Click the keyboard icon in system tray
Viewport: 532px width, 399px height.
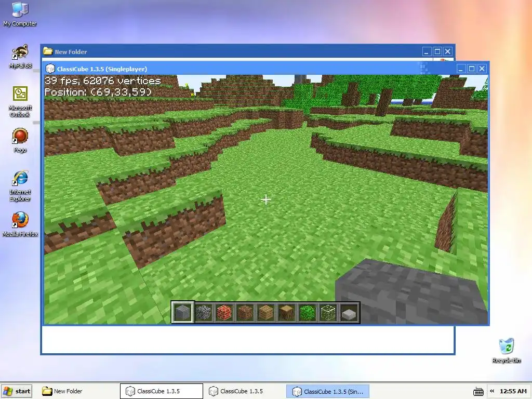(478, 391)
